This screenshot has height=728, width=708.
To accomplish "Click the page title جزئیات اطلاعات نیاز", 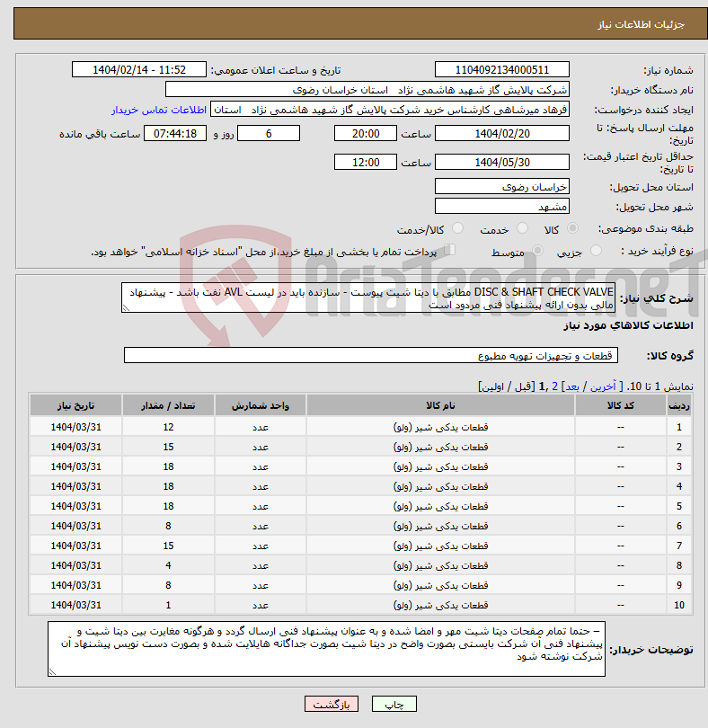I will tap(641, 24).
